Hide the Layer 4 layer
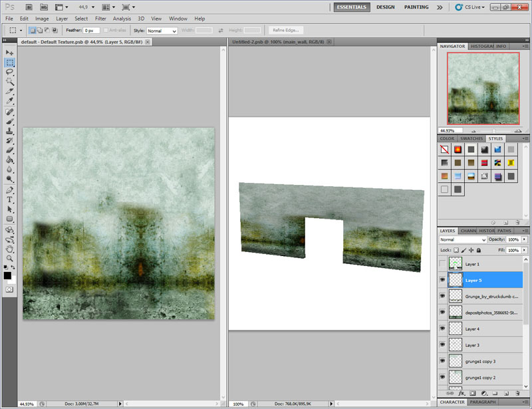532x409 pixels. tap(442, 329)
